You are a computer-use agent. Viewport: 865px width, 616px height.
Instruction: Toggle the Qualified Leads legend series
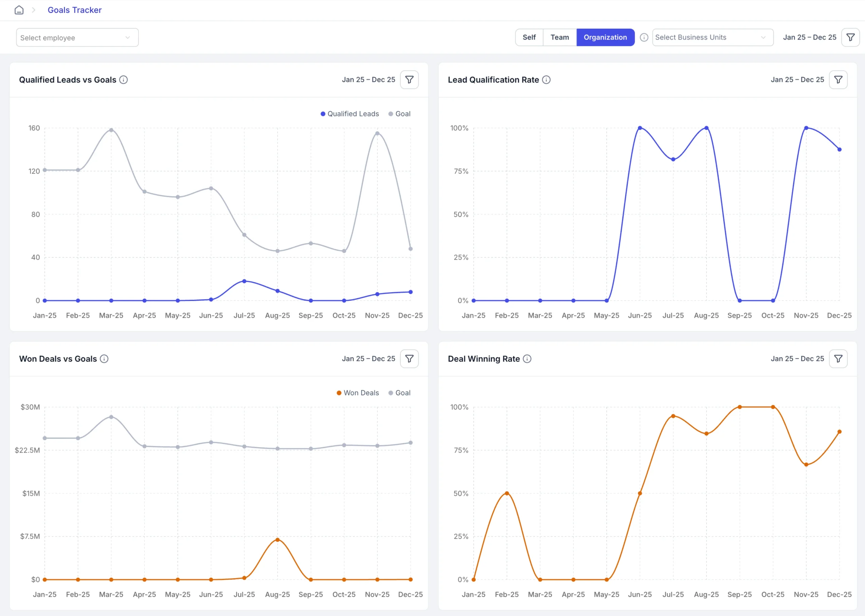click(x=349, y=114)
